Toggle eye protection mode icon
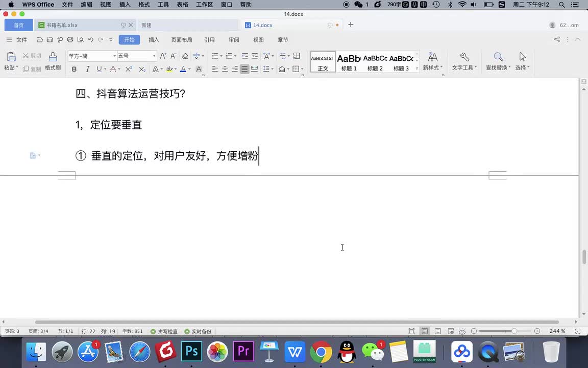This screenshot has width=588, height=368. point(462,331)
